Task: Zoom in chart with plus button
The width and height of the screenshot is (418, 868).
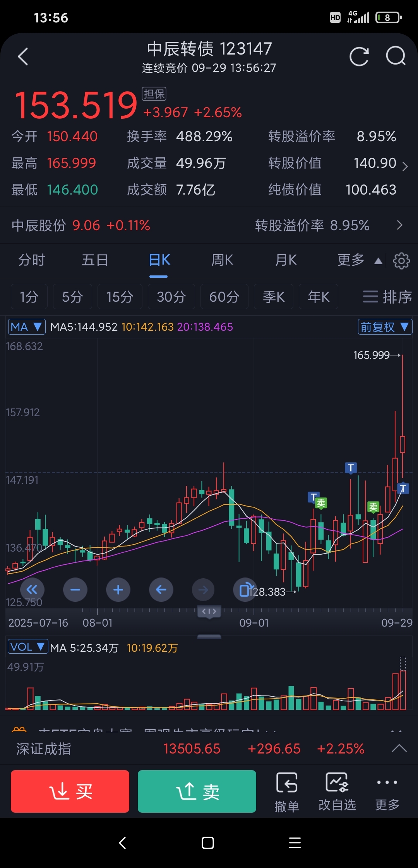Action: [x=118, y=590]
